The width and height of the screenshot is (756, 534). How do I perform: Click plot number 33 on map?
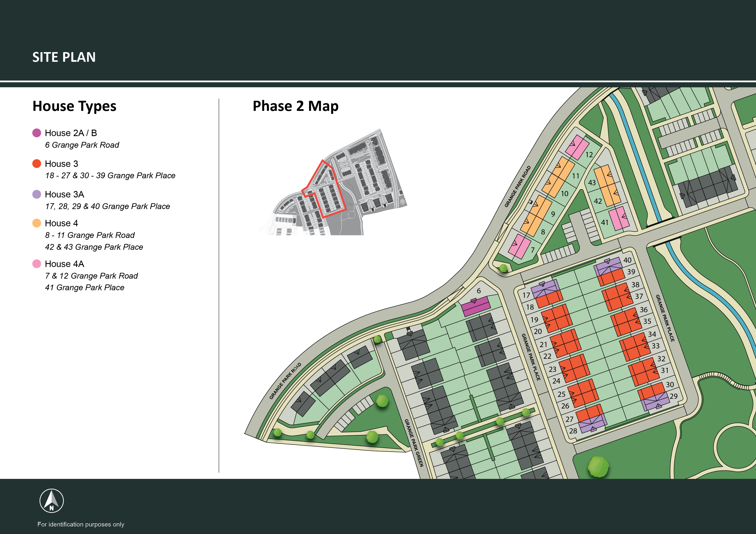655,346
